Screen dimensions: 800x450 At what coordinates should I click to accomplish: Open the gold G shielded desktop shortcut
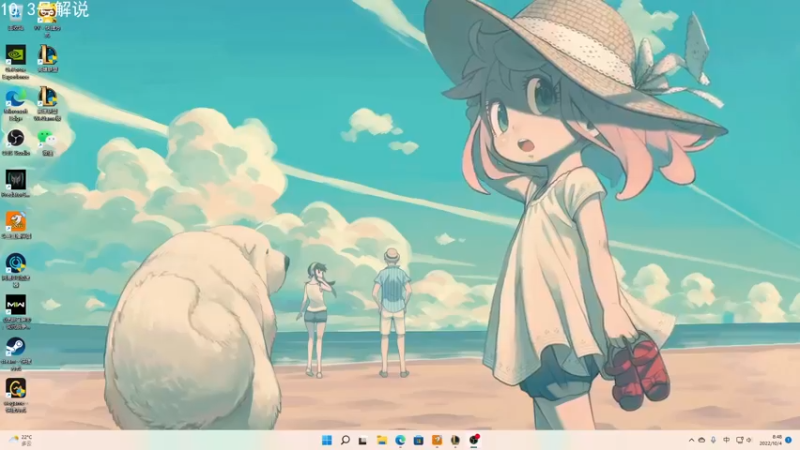pos(16,395)
